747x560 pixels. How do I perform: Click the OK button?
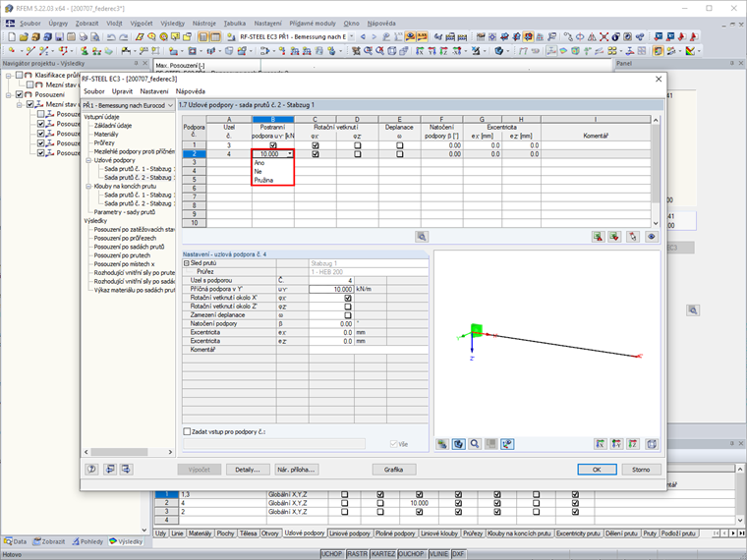click(597, 469)
